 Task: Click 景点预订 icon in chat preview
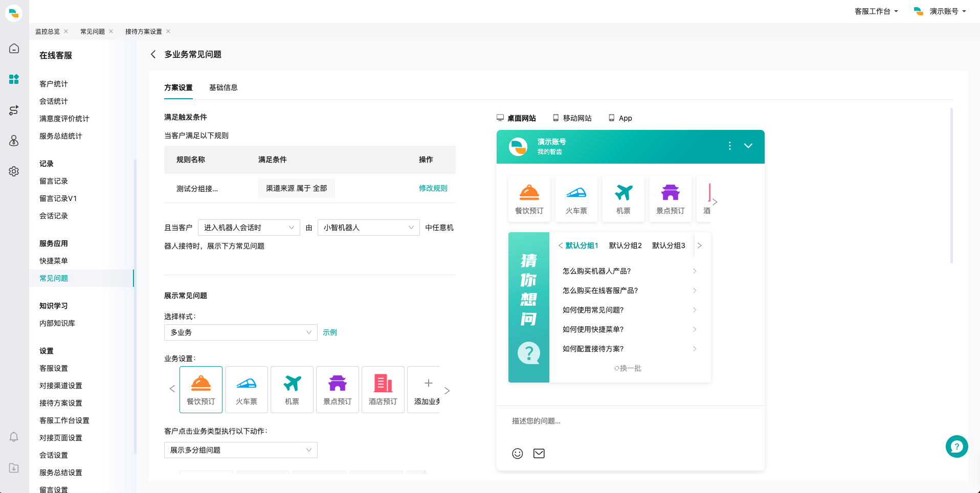(x=671, y=199)
